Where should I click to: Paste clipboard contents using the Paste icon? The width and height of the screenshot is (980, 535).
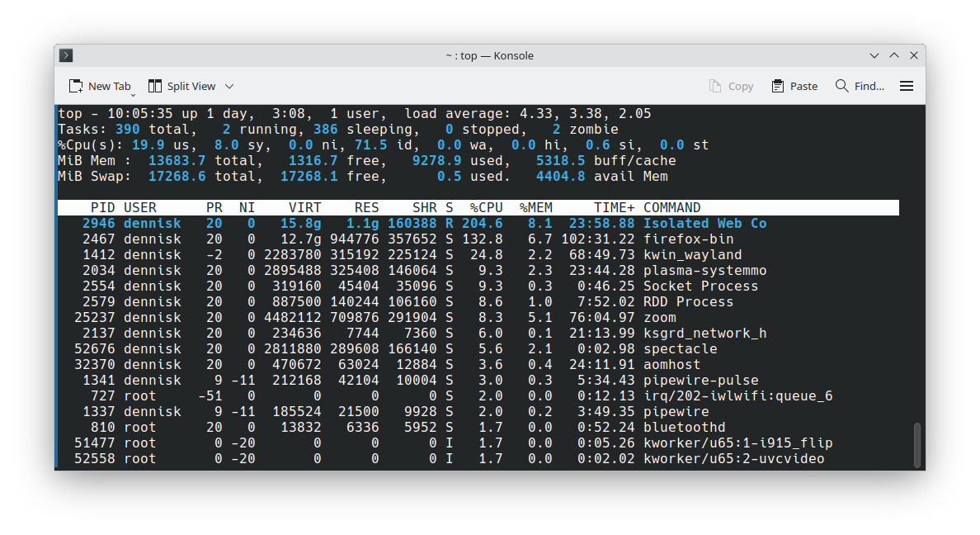click(777, 86)
